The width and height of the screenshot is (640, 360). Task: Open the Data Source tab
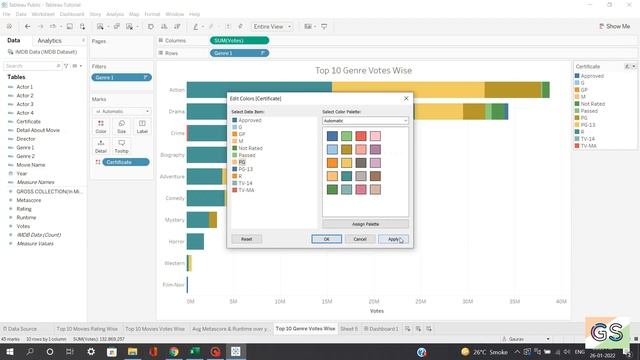[x=20, y=329]
